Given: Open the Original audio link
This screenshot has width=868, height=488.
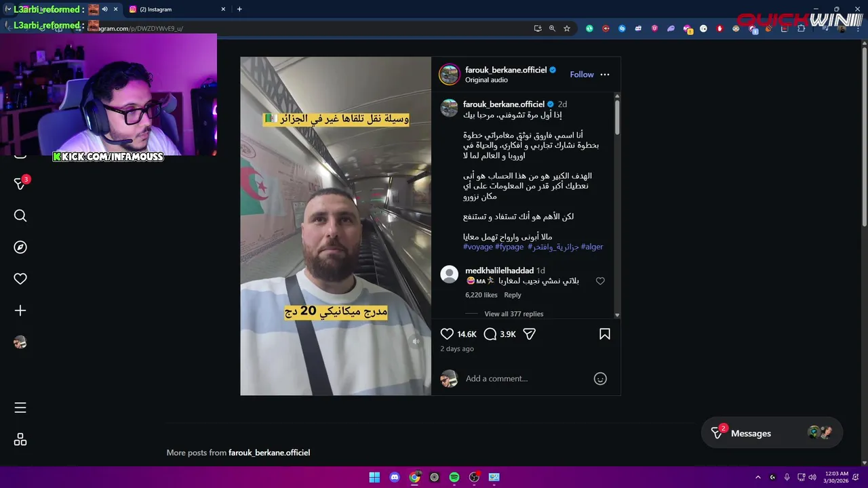Looking at the screenshot, I should (x=486, y=80).
